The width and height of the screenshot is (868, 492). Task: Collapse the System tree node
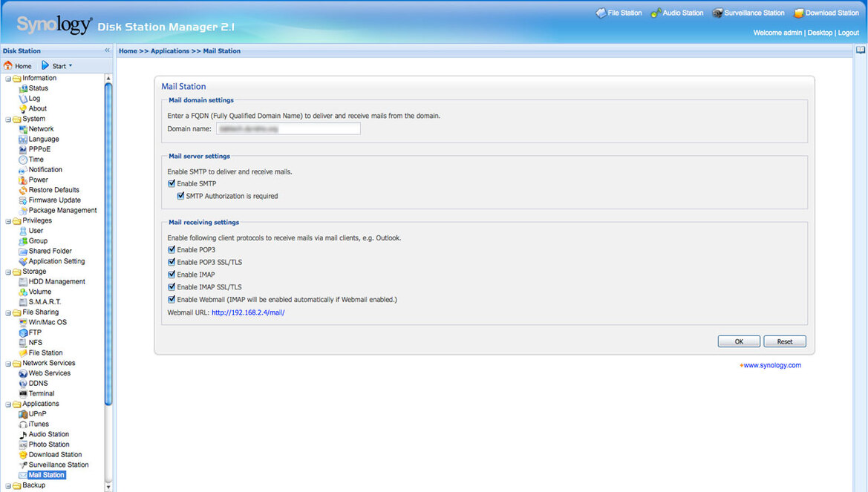pos(8,119)
